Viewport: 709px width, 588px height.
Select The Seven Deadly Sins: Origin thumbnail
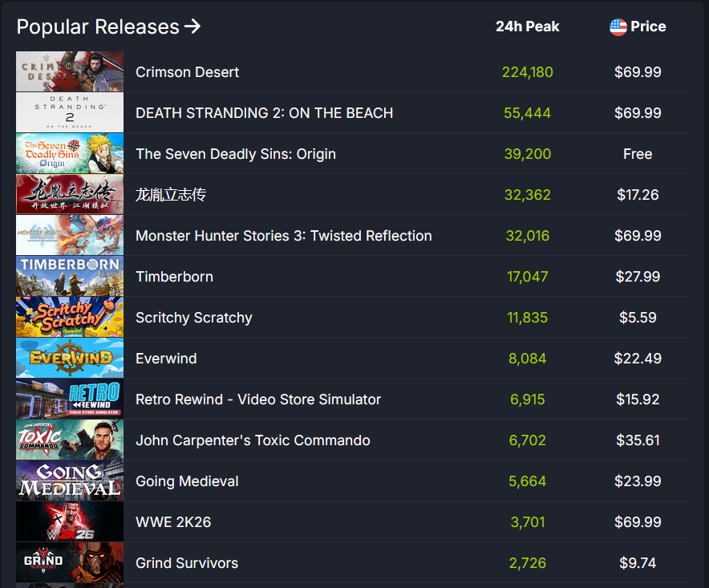tap(70, 154)
